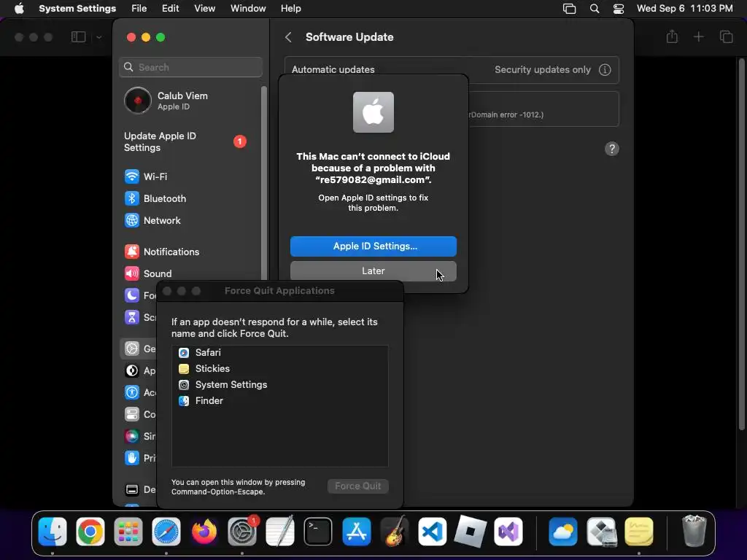This screenshot has height=560, width=747.
Task: Launch Roblox Studio from the Dock
Action: tap(471, 532)
